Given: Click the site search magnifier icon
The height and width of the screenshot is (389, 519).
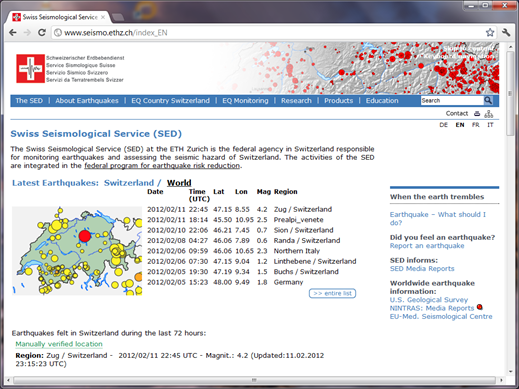Looking at the screenshot, I should (488, 100).
